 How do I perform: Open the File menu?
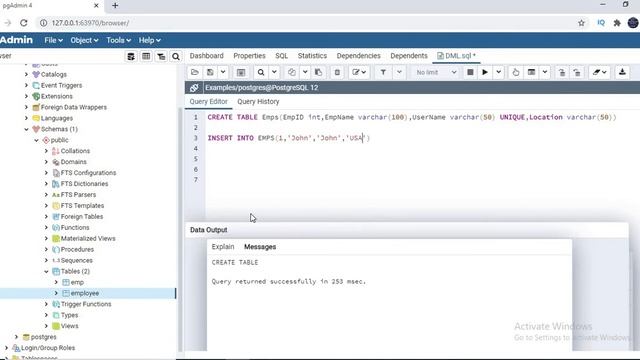pyautogui.click(x=53, y=40)
